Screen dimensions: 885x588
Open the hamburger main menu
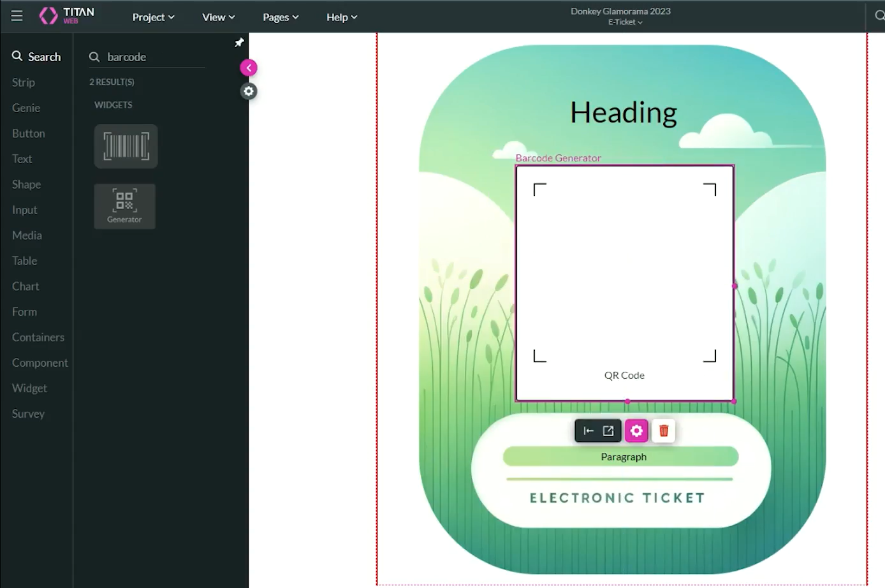pyautogui.click(x=17, y=16)
